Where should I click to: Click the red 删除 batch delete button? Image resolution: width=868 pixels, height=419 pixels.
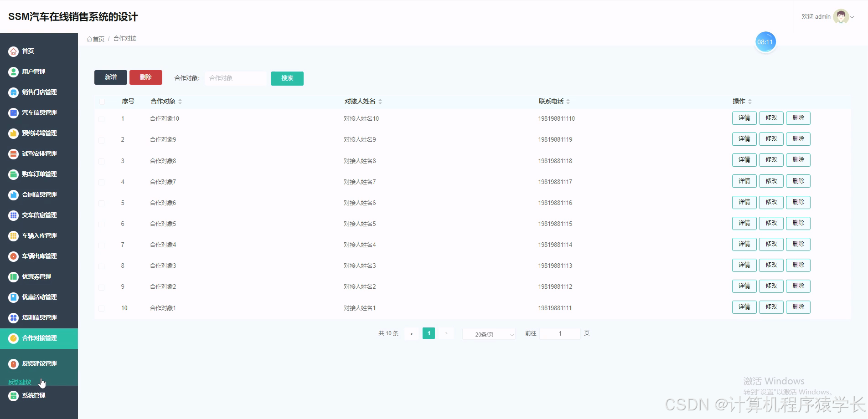(146, 77)
